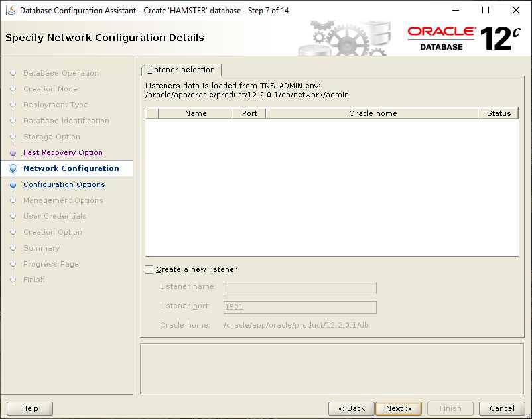Viewport: 532px width, 419px height.
Task: Click the Status column header
Action: [x=498, y=113]
